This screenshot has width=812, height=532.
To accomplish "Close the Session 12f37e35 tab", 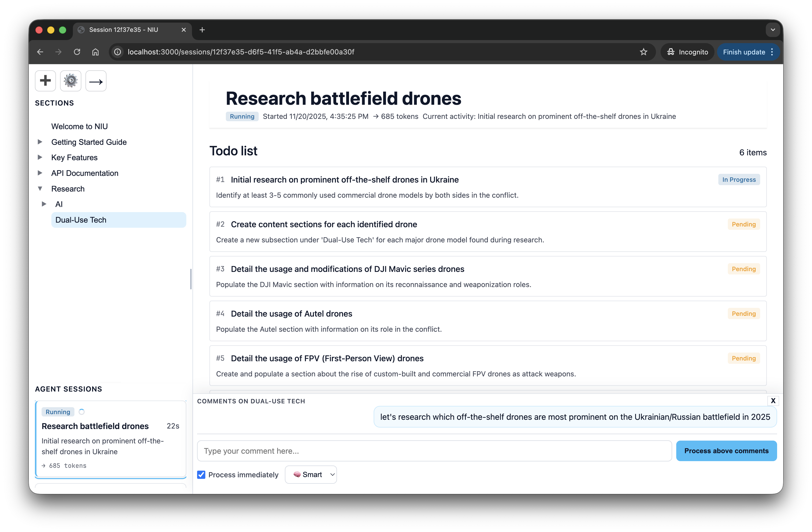I will (183, 30).
